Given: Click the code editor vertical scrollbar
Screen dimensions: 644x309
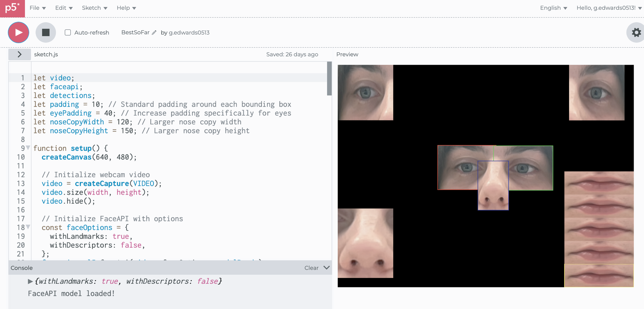Looking at the screenshot, I should 329,79.
